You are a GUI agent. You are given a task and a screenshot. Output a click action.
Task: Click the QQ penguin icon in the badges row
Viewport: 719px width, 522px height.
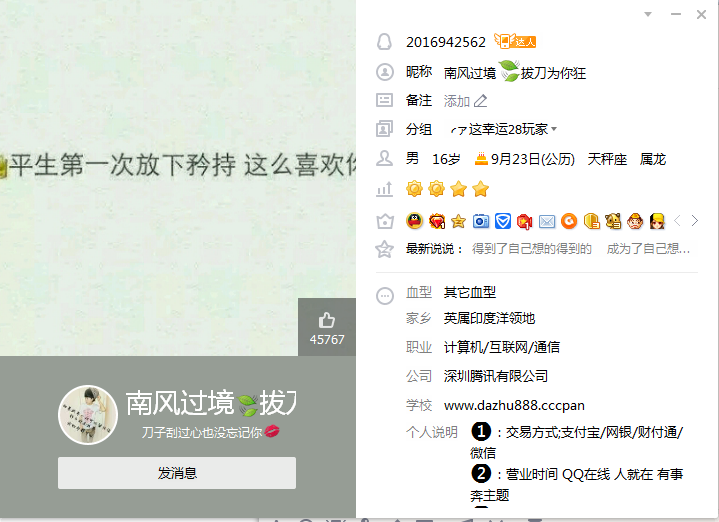(415, 221)
